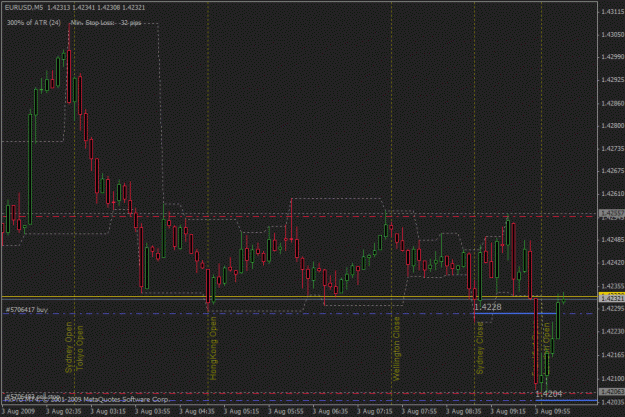This screenshot has width=625, height=417.
Task: Click the 1.42557 grey price tag on axis
Action: 612,214
